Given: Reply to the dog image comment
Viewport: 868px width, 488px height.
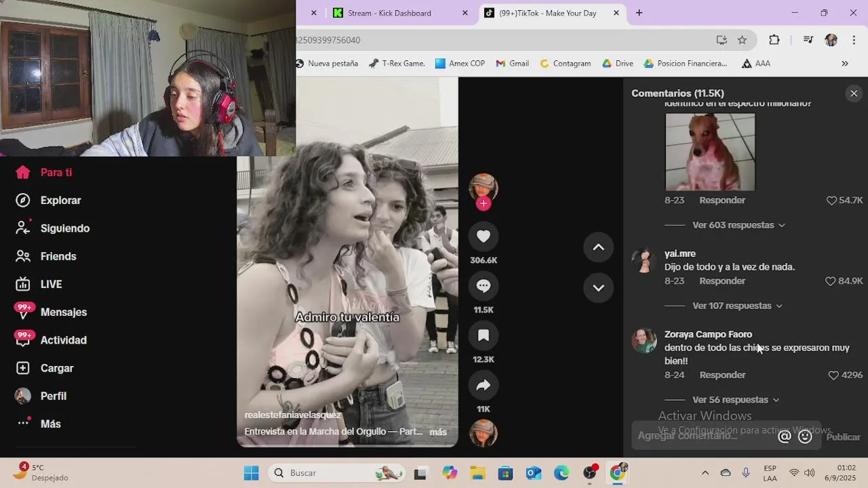Looking at the screenshot, I should pyautogui.click(x=722, y=201).
